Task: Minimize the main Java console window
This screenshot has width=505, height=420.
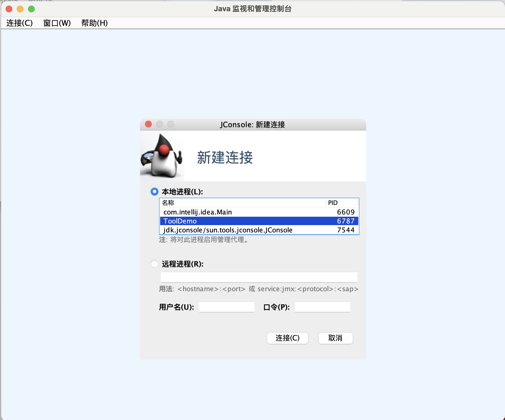Action: click(20, 9)
